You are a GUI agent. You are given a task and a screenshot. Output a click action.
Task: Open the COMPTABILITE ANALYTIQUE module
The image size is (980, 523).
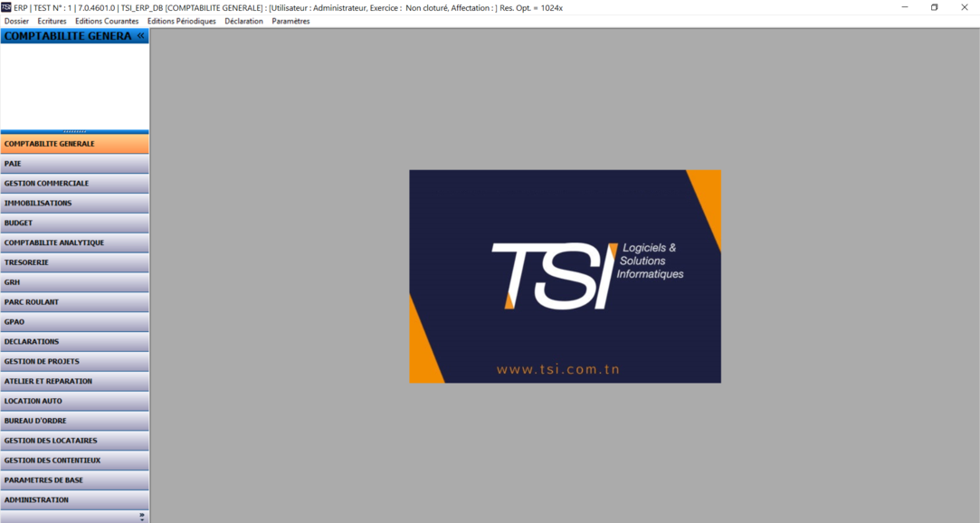(74, 243)
